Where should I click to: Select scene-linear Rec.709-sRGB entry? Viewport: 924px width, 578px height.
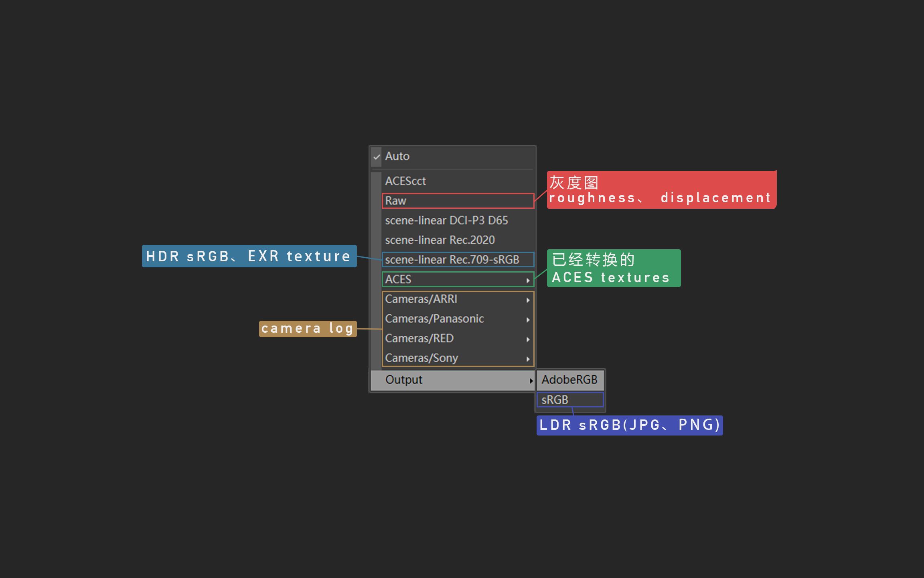[x=452, y=260]
